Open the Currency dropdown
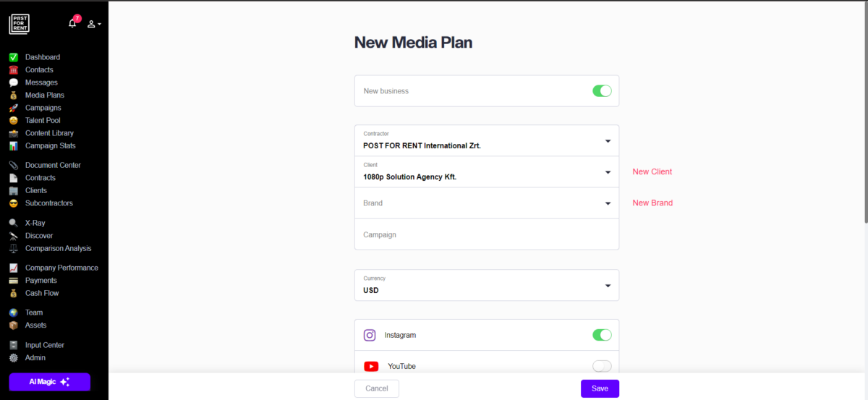The image size is (868, 400). (x=486, y=286)
